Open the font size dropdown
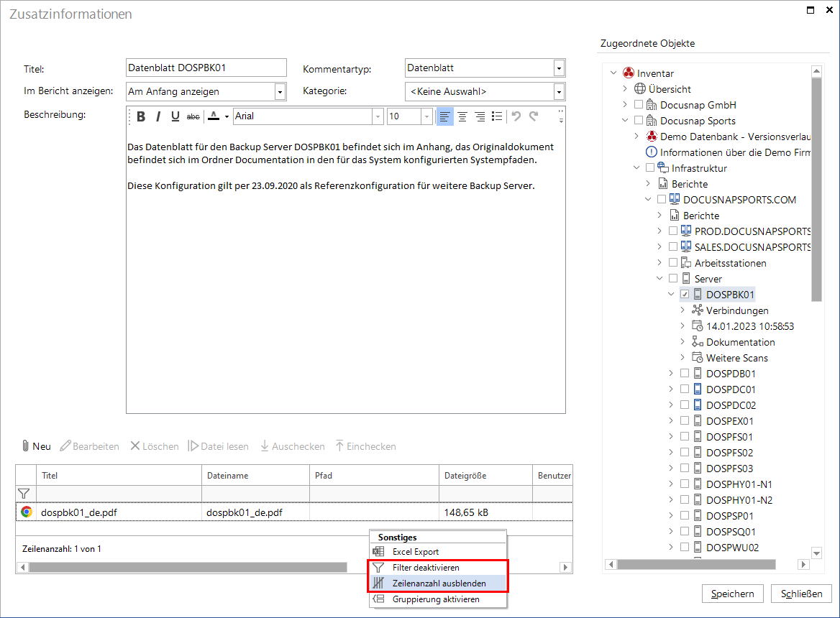The height and width of the screenshot is (618, 840). pos(426,116)
